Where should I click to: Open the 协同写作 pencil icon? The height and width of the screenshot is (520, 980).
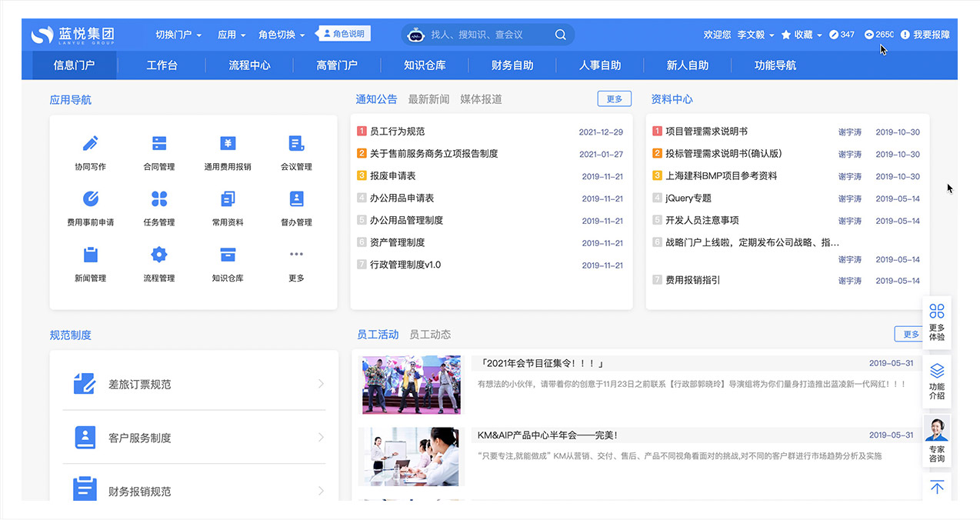(91, 144)
